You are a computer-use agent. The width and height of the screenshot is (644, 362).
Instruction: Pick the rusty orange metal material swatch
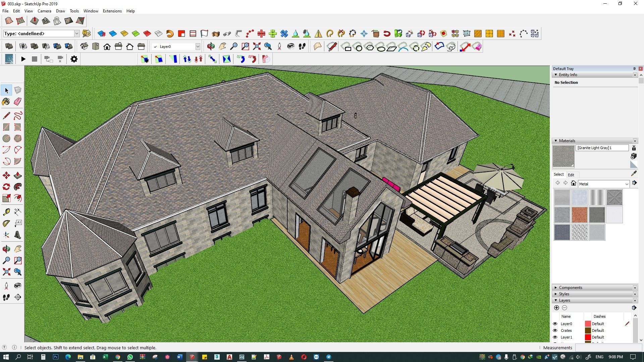point(579,215)
